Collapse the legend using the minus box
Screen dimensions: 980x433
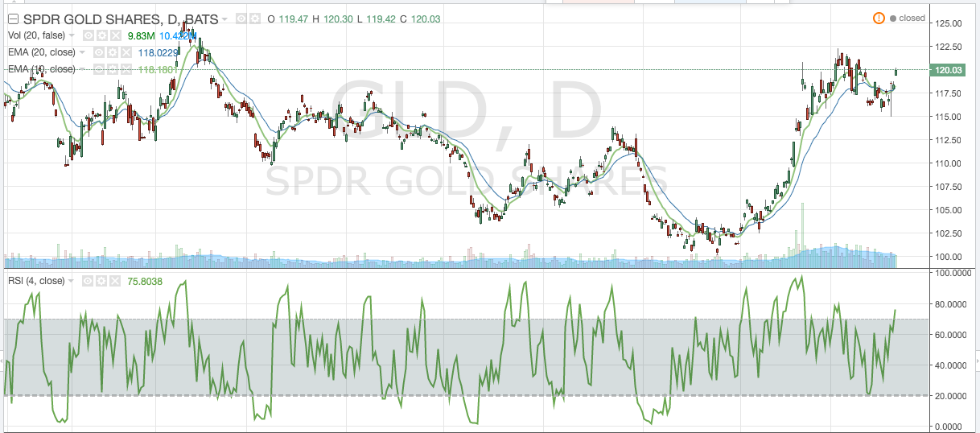pyautogui.click(x=13, y=19)
